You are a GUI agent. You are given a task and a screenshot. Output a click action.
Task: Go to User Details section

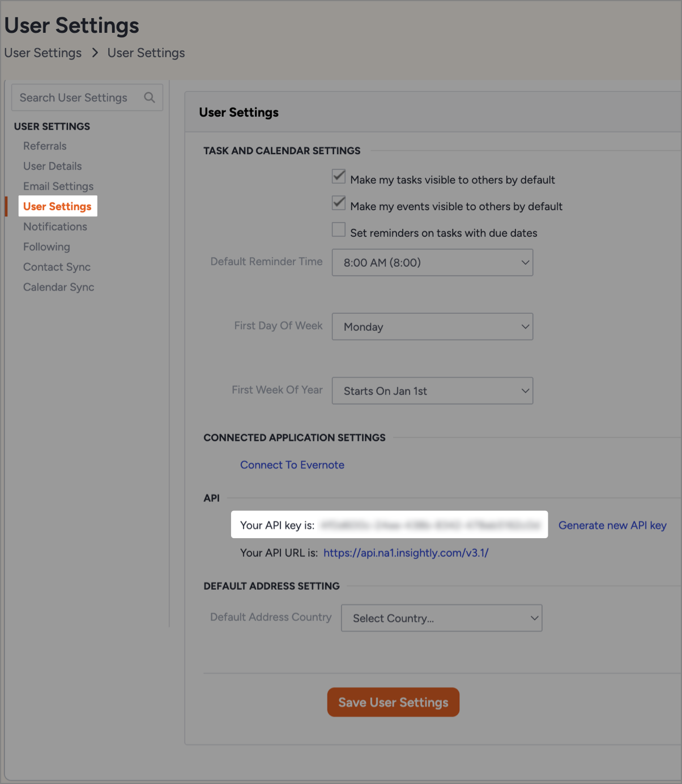coord(53,166)
